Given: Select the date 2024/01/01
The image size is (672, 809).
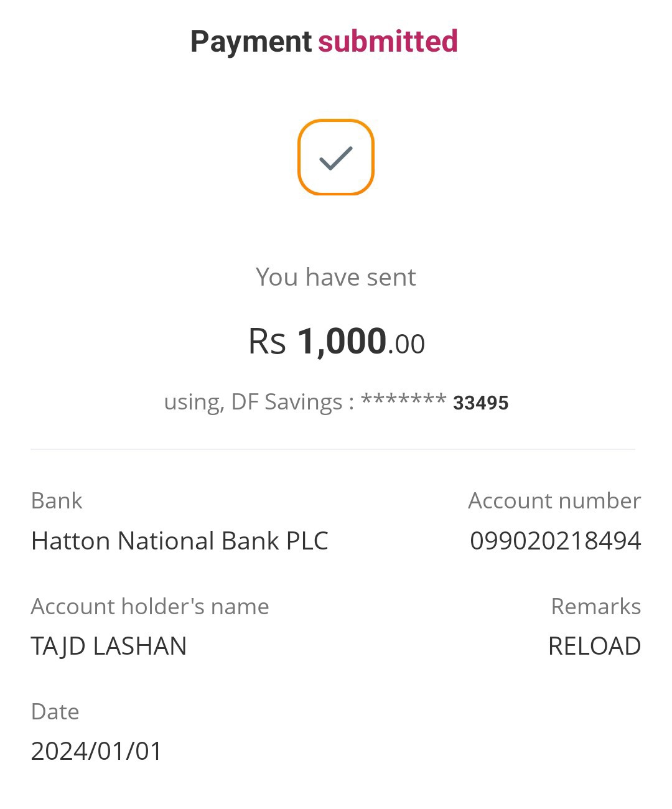Looking at the screenshot, I should coord(96,751).
